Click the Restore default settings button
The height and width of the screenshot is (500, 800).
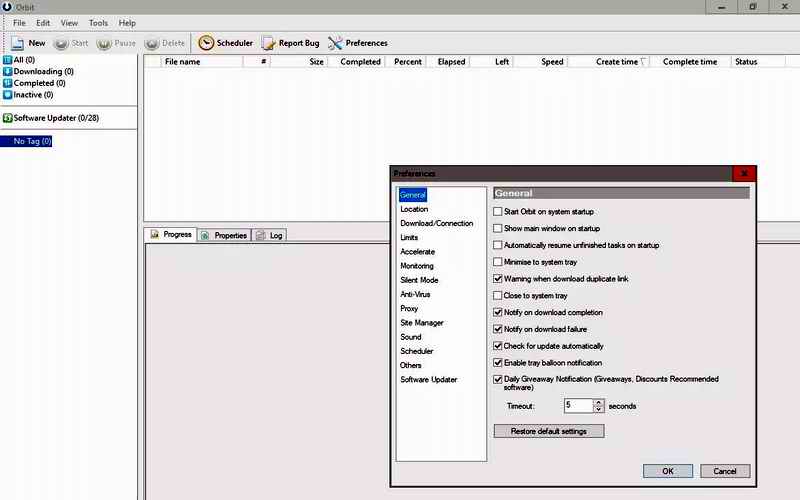tap(549, 431)
